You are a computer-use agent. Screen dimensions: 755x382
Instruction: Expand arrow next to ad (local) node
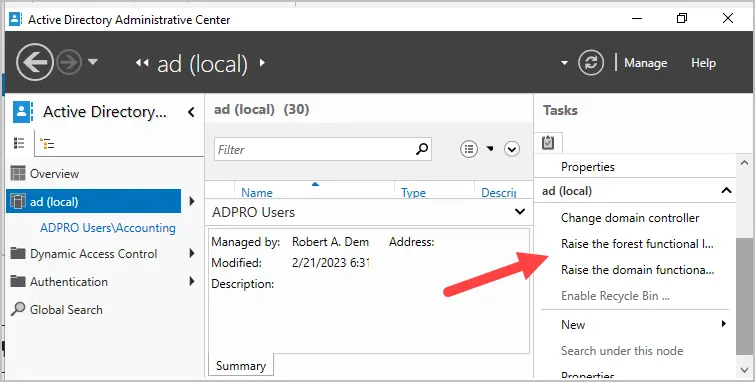click(192, 201)
